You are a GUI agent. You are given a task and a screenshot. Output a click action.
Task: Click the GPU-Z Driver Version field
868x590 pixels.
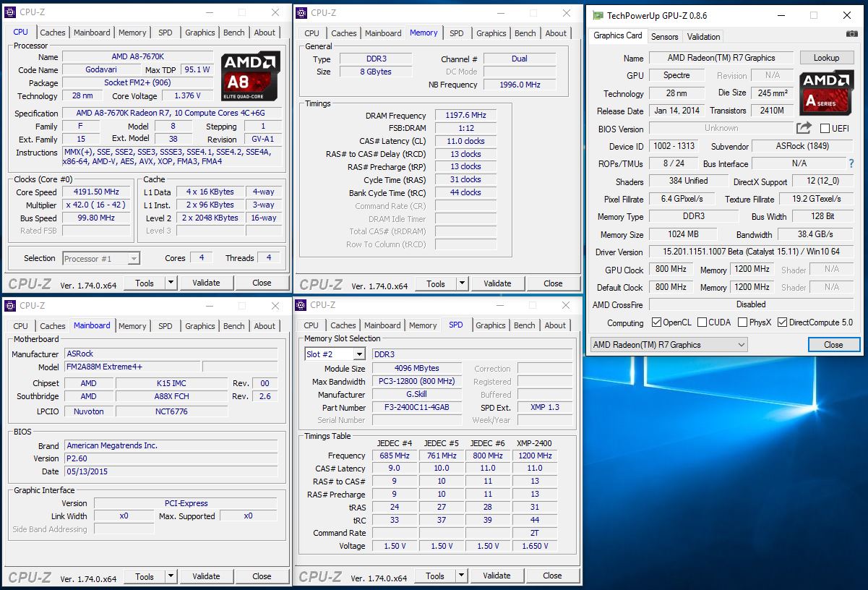click(x=751, y=252)
